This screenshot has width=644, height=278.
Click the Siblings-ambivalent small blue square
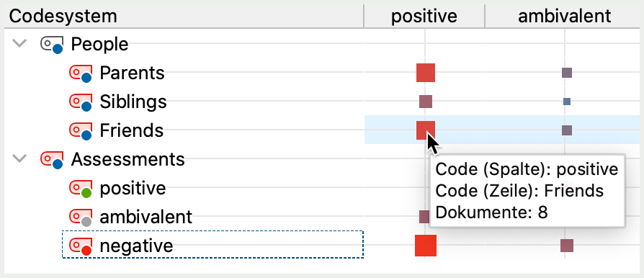[x=567, y=102]
